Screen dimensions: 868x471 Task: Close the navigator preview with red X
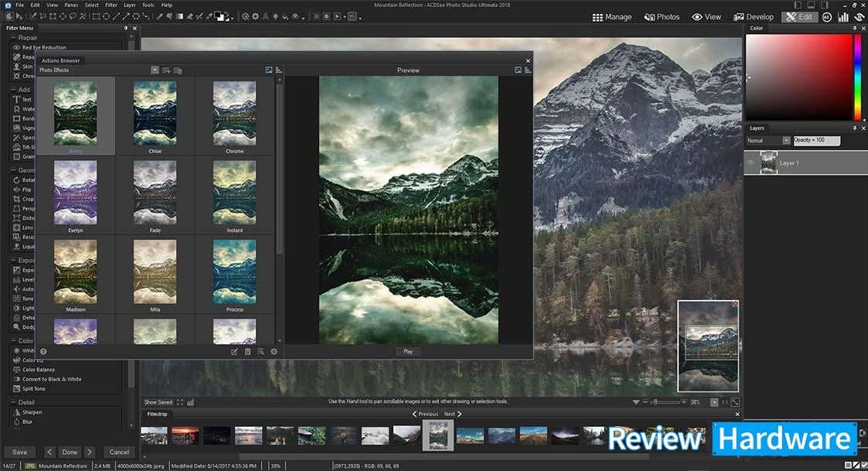(x=735, y=304)
